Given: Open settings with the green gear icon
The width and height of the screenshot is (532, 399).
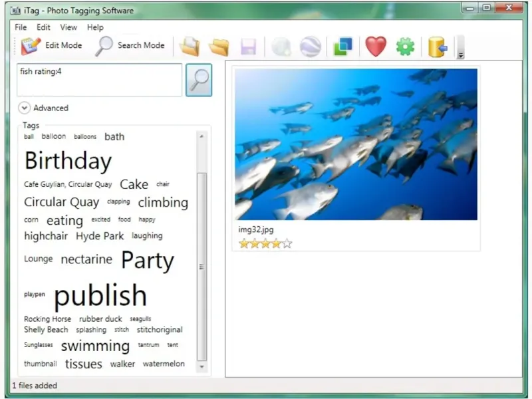Looking at the screenshot, I should [405, 47].
